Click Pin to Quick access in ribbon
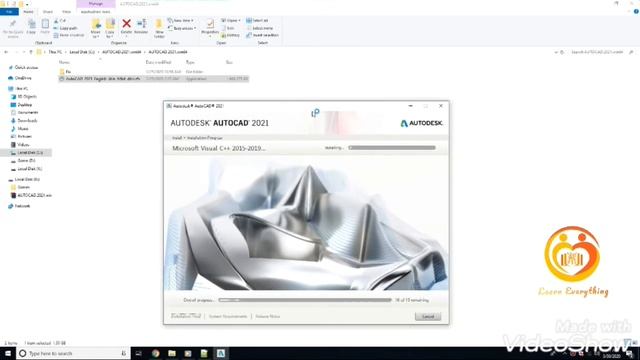640x360 pixels. tap(13, 28)
